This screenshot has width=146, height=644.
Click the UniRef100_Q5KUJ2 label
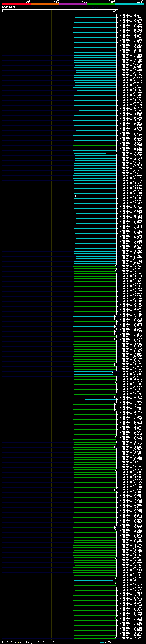[131, 319]
